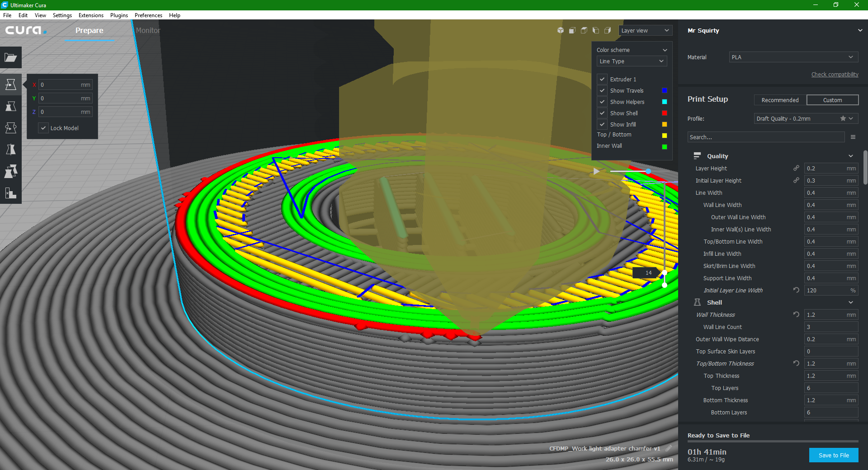The width and height of the screenshot is (868, 470).
Task: Uncheck the Show Travels checkbox
Action: [602, 90]
